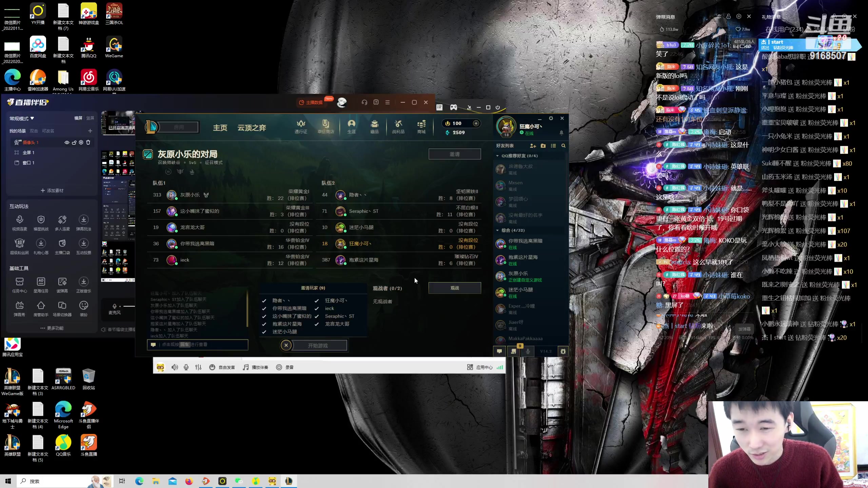This screenshot has width=868, height=488.
Task: Open 场景切换器 tool
Action: pyautogui.click(x=62, y=308)
